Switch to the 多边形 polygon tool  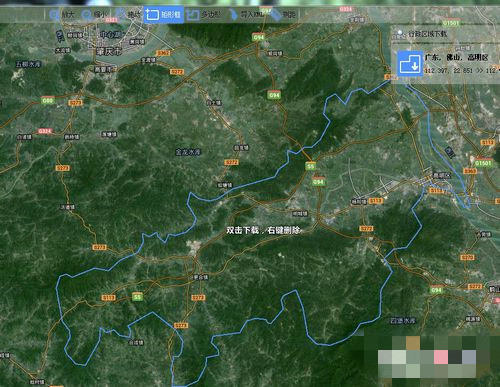203,15
